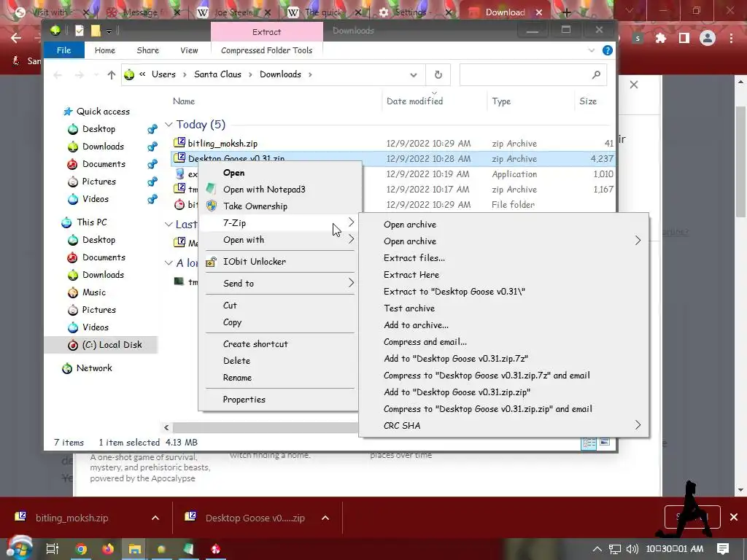Open Videos under Quick access
The width and height of the screenshot is (747, 560).
pyautogui.click(x=96, y=199)
